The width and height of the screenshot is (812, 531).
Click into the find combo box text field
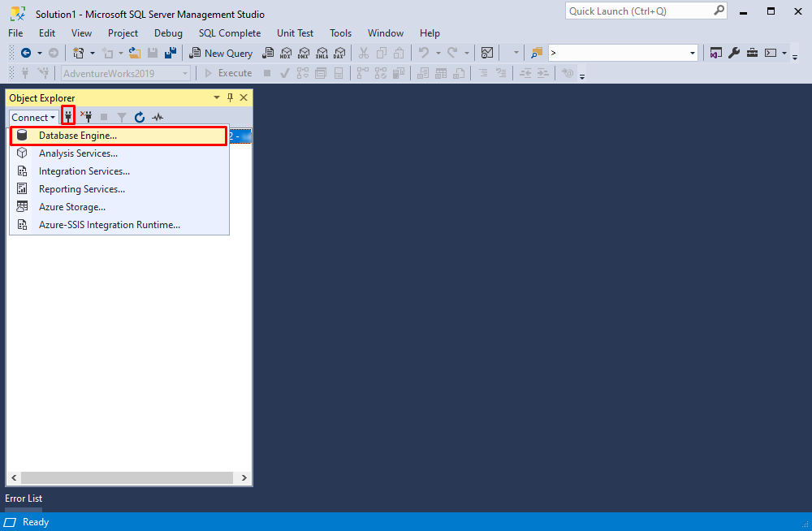[618, 53]
